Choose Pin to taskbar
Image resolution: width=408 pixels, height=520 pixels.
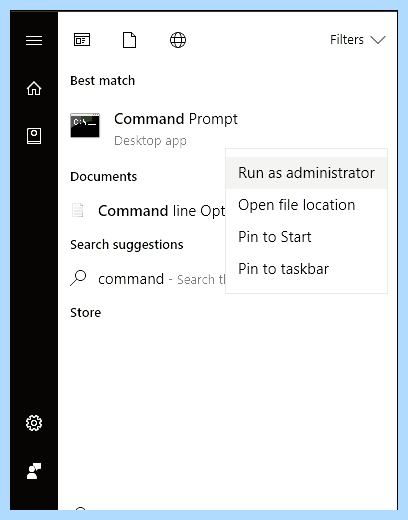click(306, 269)
